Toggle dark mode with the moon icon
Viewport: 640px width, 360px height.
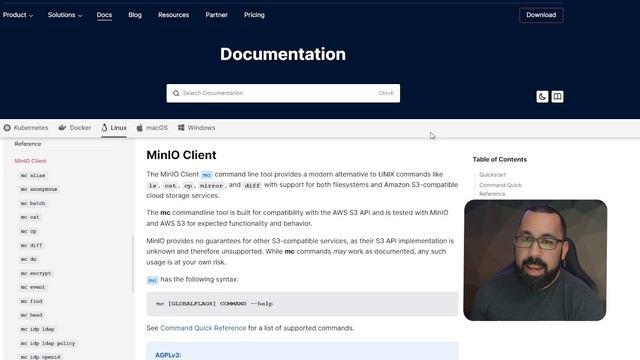click(x=542, y=97)
